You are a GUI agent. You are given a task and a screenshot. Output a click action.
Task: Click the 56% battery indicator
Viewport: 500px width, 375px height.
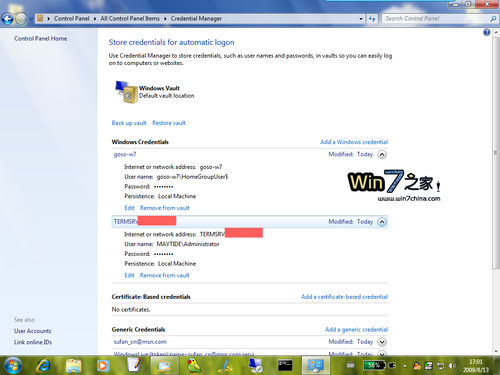point(373,366)
